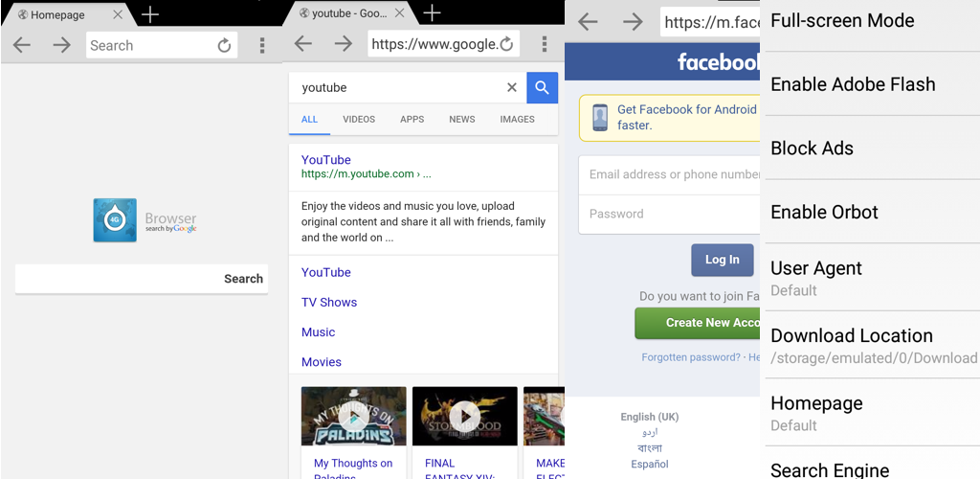Viewport: 980px width, 479px height.
Task: Select the اردو language link
Action: (650, 432)
